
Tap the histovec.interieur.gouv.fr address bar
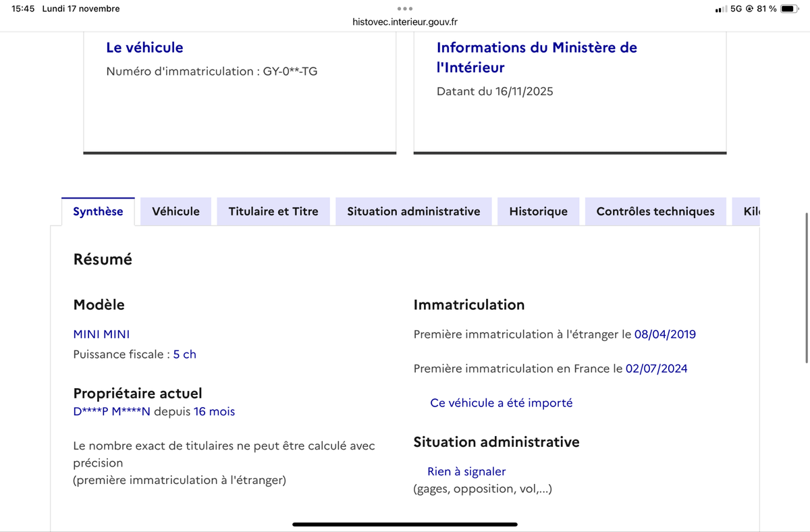[x=405, y=22]
